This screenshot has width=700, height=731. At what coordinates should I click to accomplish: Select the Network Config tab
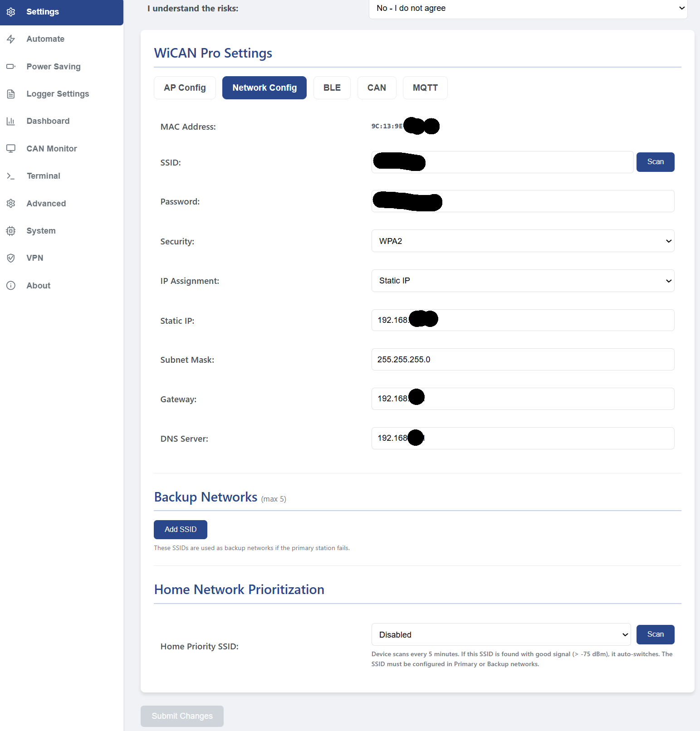(264, 88)
